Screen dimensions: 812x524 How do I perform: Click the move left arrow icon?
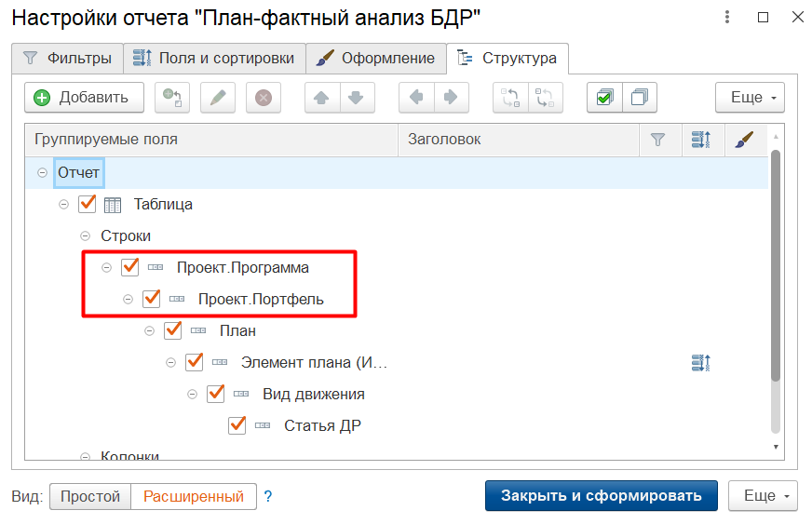coord(415,98)
